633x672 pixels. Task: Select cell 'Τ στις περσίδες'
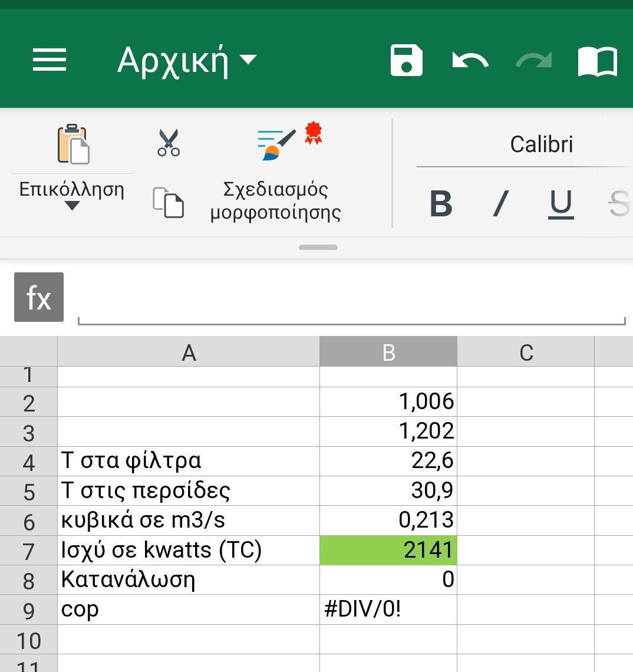(189, 490)
